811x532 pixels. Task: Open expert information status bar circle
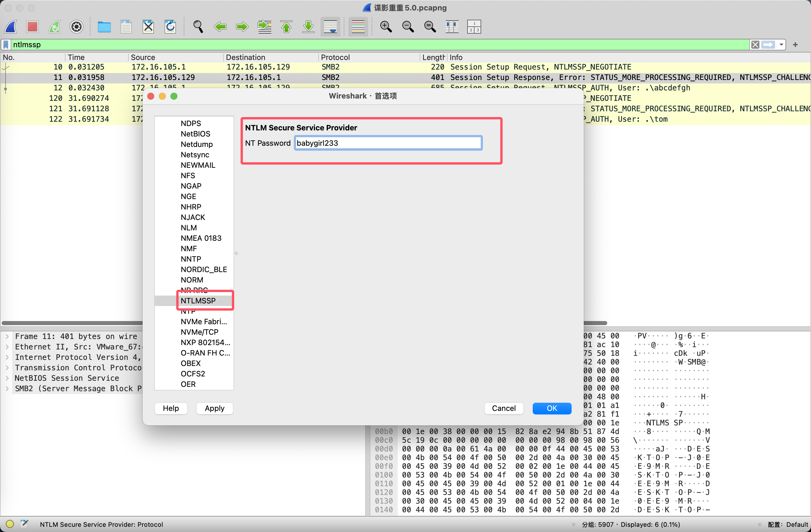(10, 524)
